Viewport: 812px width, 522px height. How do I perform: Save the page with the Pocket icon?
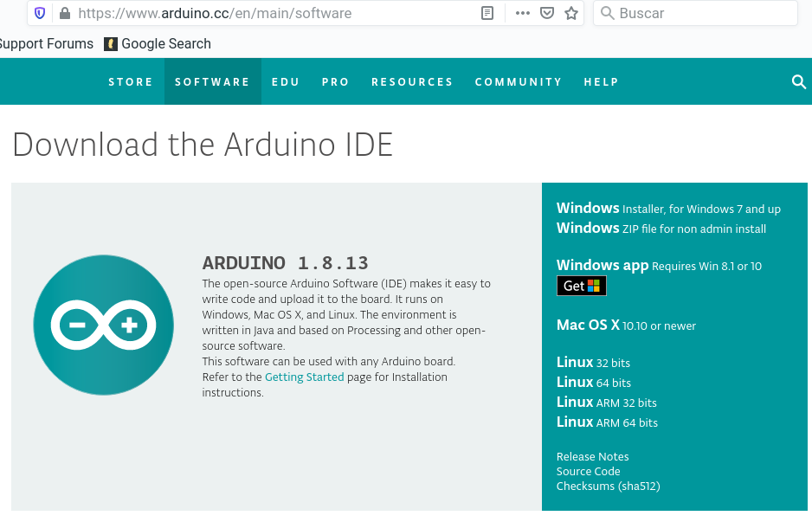pyautogui.click(x=545, y=13)
